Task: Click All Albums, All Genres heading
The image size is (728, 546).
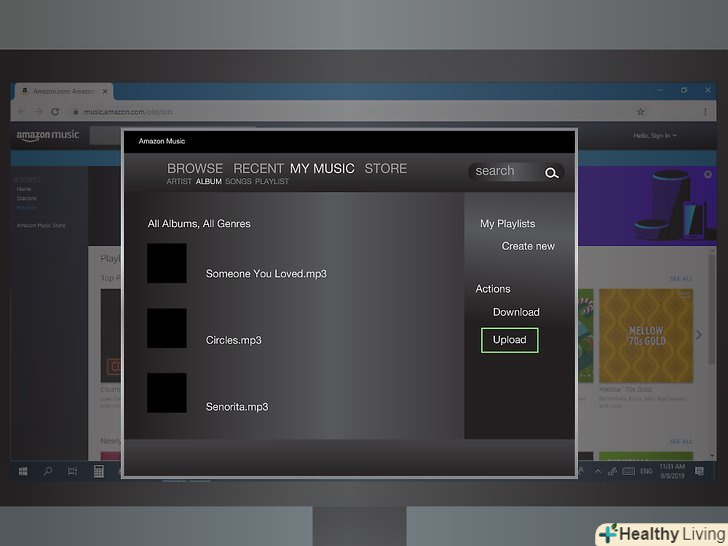Action: pos(199,224)
